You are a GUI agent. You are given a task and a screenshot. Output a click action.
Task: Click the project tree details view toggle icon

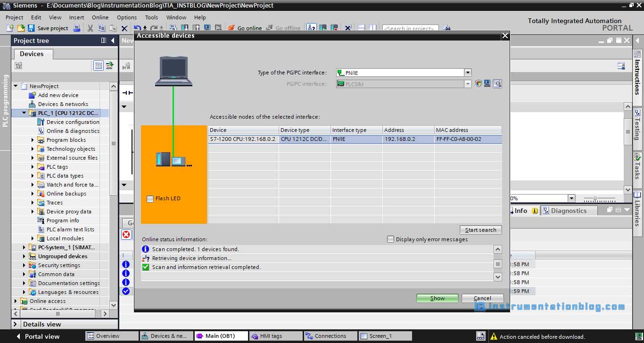(x=99, y=65)
